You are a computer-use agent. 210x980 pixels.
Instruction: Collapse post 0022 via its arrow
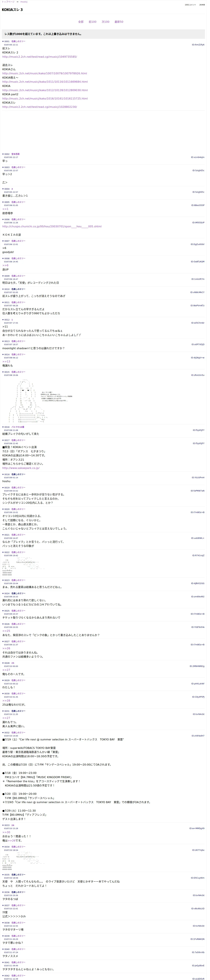pyautogui.click(x=3, y=552)
